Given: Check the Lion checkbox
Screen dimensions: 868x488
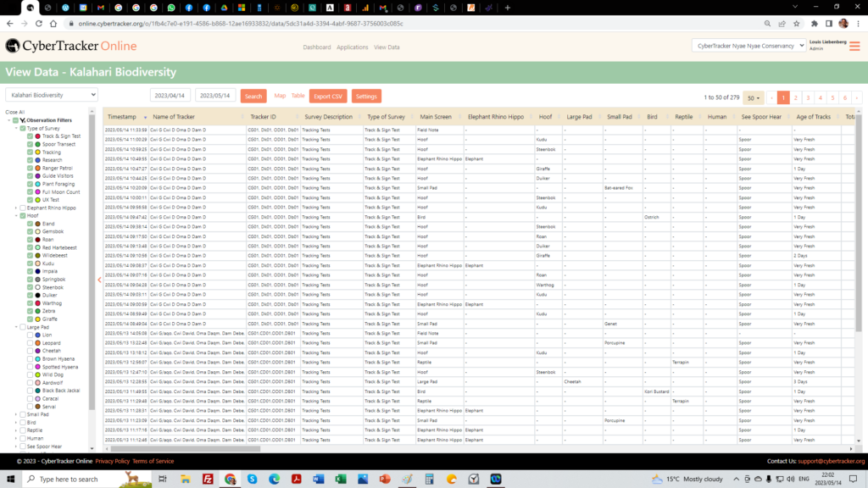Looking at the screenshot, I should coord(30,335).
